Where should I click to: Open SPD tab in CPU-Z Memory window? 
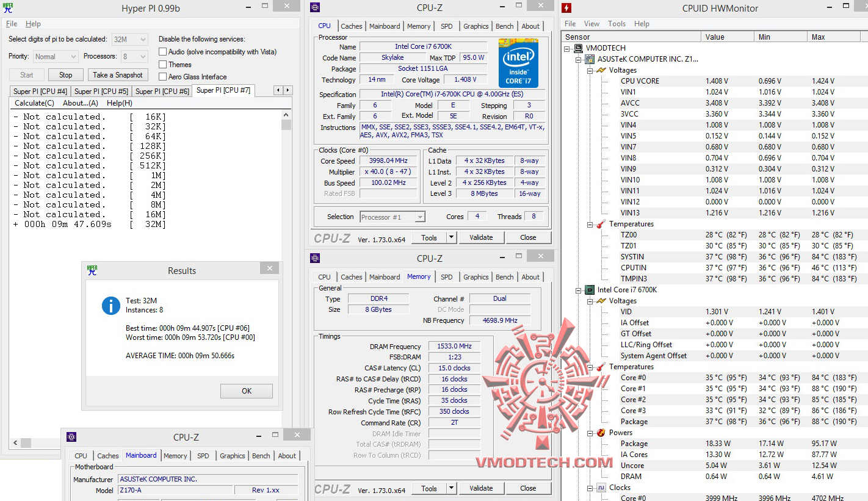pyautogui.click(x=447, y=277)
